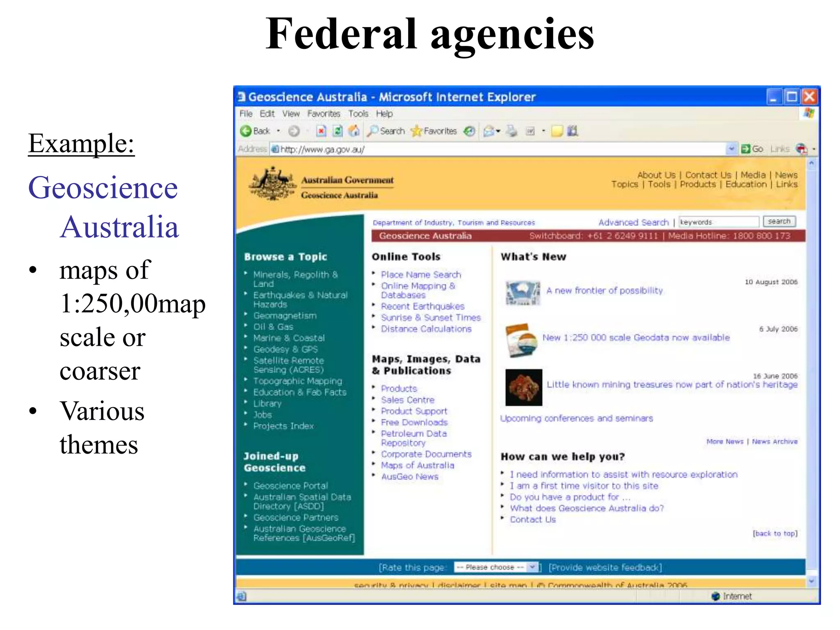Open the Edit icon dropdown arrow
Image resolution: width=840 pixels, height=630 pixels.
[543, 131]
